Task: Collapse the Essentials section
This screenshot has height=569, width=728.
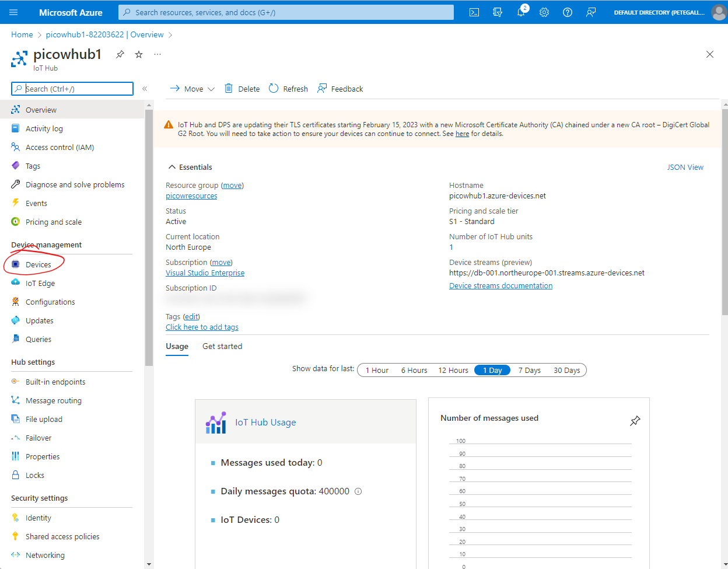Action: pyautogui.click(x=190, y=167)
